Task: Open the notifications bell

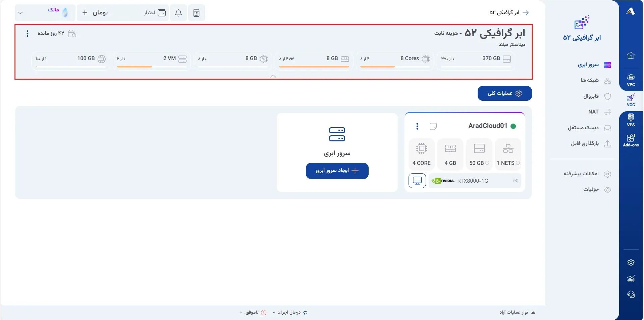Action: coord(178,13)
